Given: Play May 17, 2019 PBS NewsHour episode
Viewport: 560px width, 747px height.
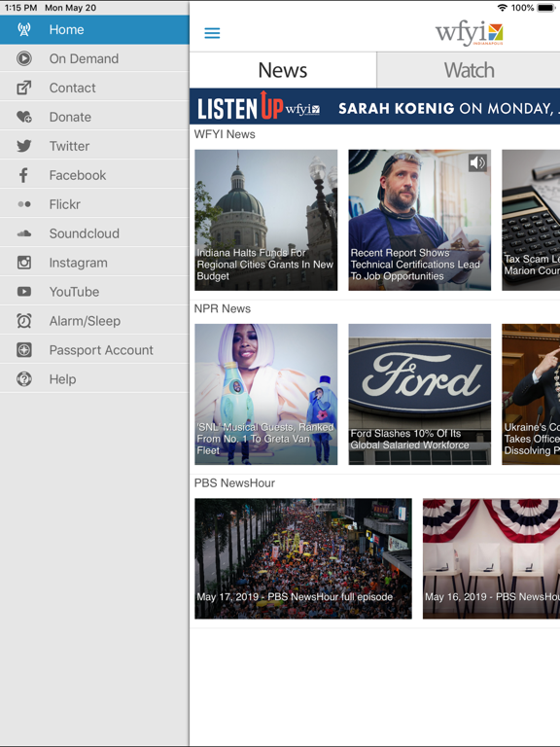Looking at the screenshot, I should 303,559.
